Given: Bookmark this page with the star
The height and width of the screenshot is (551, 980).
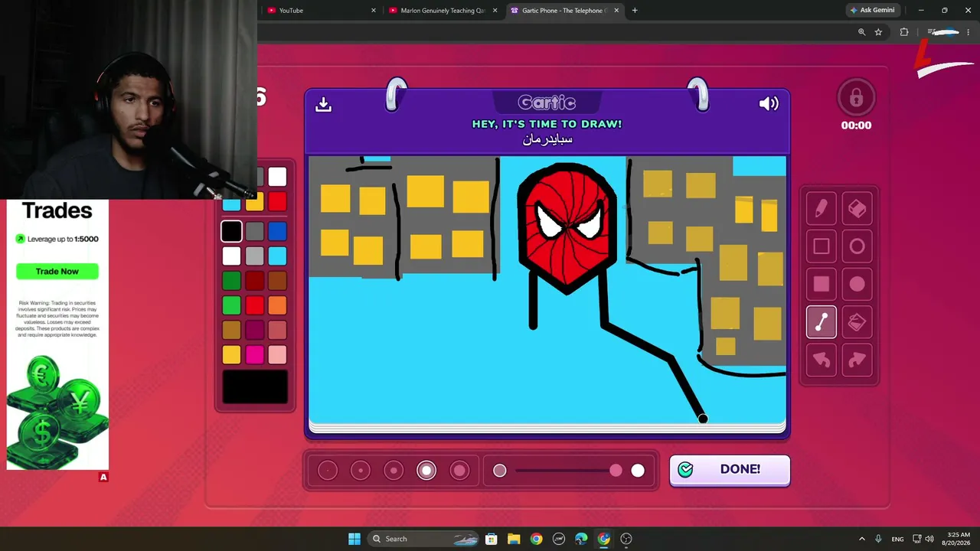Looking at the screenshot, I should pos(878,32).
